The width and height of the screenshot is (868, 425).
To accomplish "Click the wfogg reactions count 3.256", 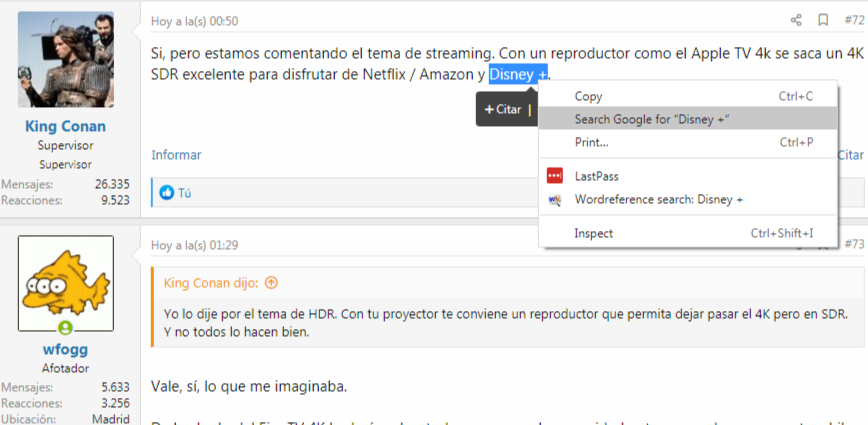I will pyautogui.click(x=115, y=403).
